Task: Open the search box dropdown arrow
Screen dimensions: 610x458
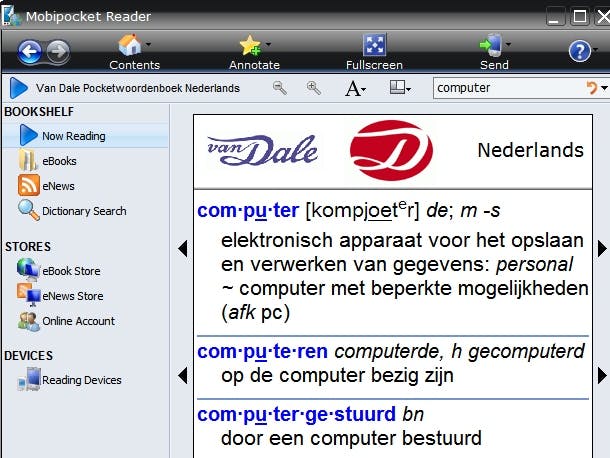Action: (x=604, y=88)
